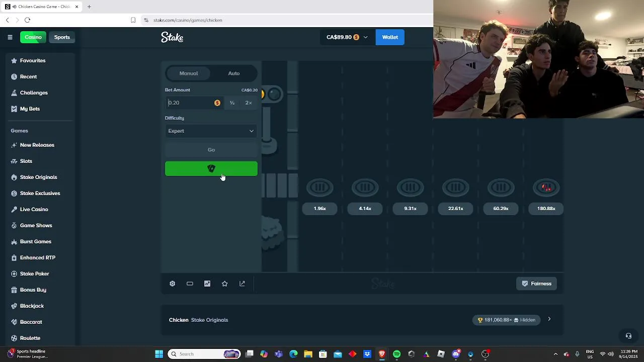Screen dimensions: 644x362
Task: Mute the Chicken Casino Game tab audio
Action: [x=14, y=7]
